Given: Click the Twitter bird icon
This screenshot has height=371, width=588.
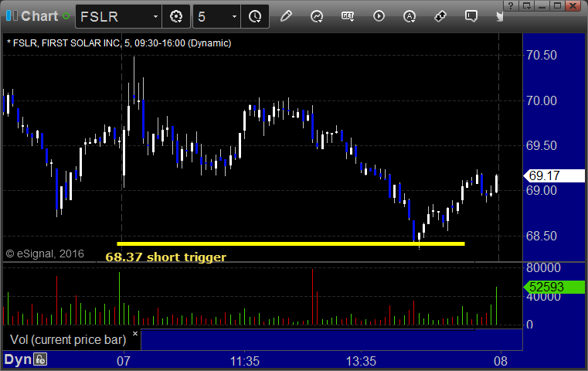Looking at the screenshot, I should pos(499,16).
